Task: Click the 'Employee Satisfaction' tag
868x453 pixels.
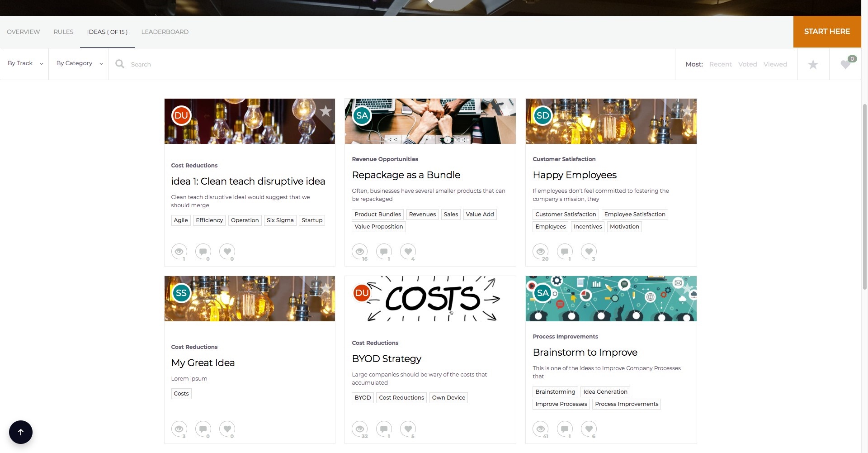Action: (x=635, y=215)
